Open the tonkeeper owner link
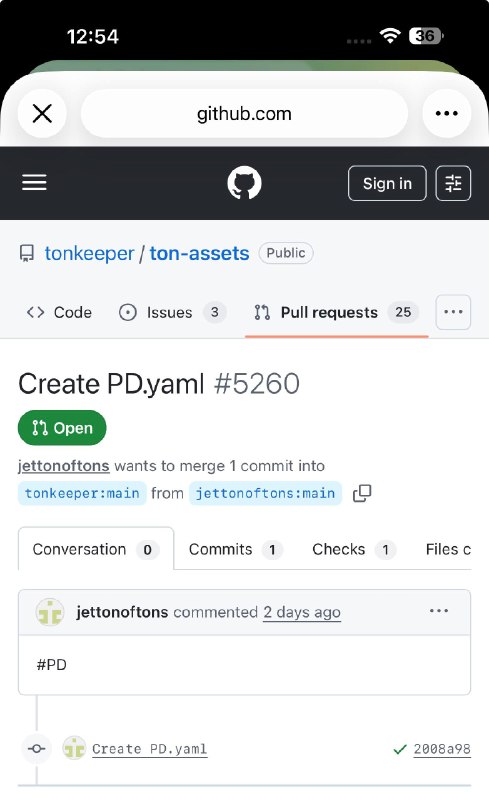Viewport: 489px width, 800px height. pyautogui.click(x=89, y=253)
